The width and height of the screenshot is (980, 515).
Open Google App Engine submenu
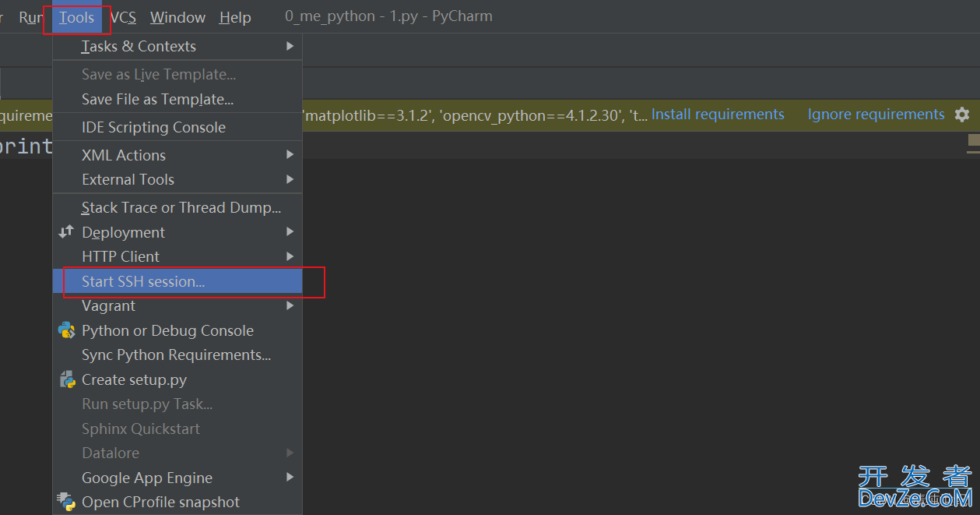(177, 478)
